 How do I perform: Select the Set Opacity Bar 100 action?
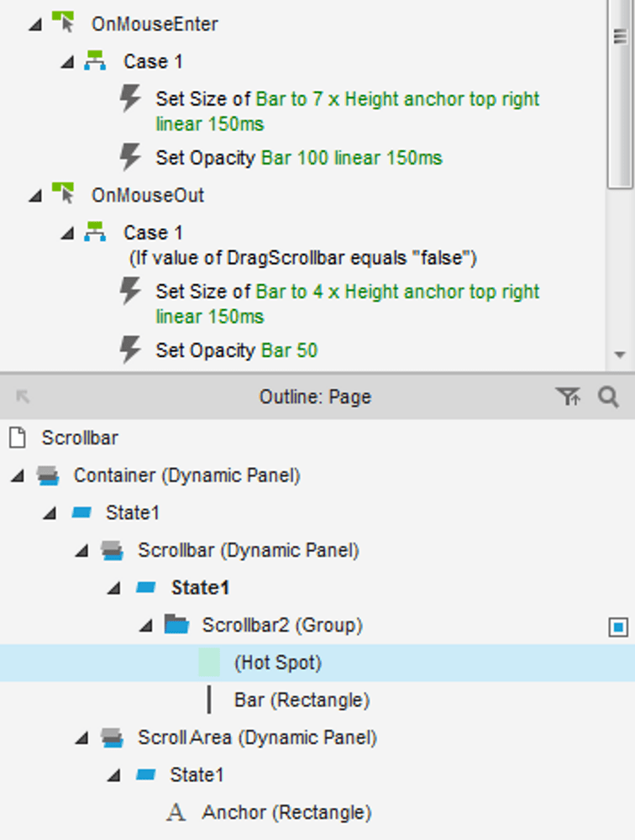[299, 158]
